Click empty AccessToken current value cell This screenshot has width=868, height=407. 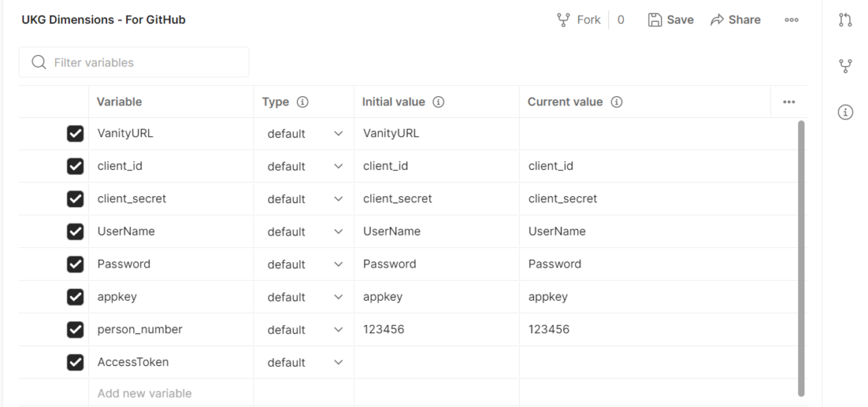point(659,362)
